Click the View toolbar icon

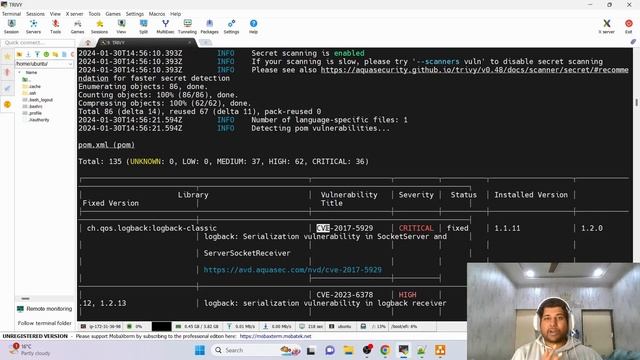point(121,27)
